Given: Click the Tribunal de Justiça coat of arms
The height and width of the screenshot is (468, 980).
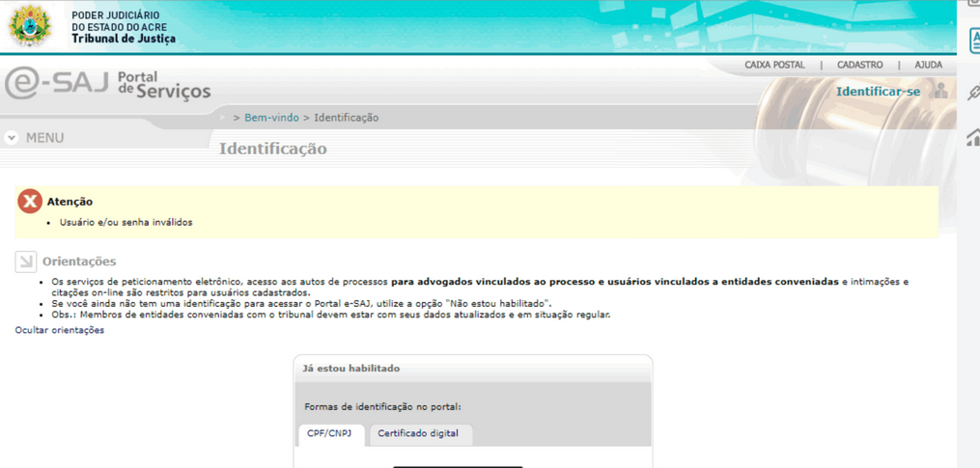Looking at the screenshot, I should pyautogui.click(x=29, y=27).
